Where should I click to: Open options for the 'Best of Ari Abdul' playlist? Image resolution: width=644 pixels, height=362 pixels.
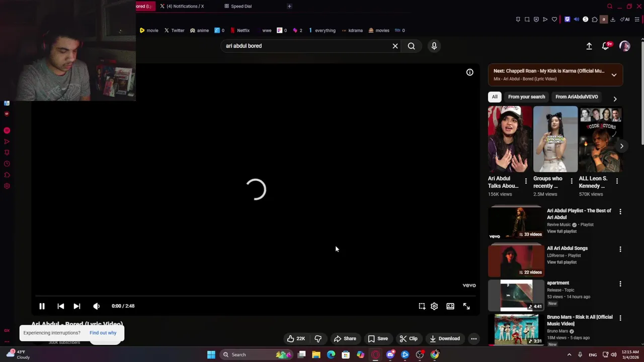pyautogui.click(x=620, y=212)
